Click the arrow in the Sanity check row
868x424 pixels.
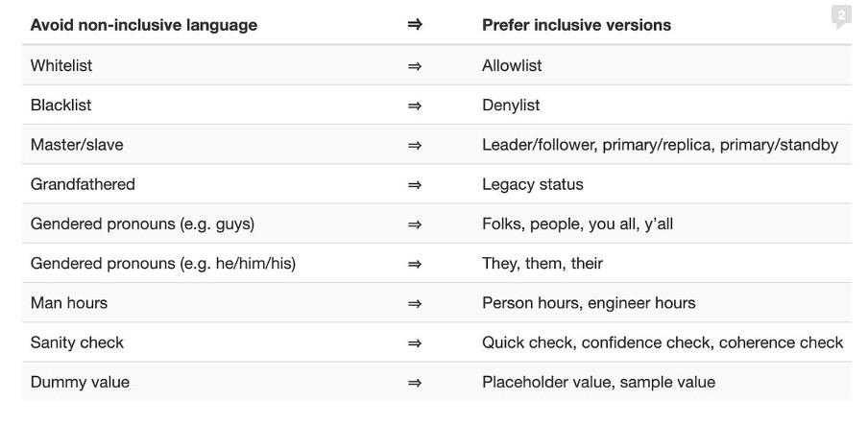(415, 342)
